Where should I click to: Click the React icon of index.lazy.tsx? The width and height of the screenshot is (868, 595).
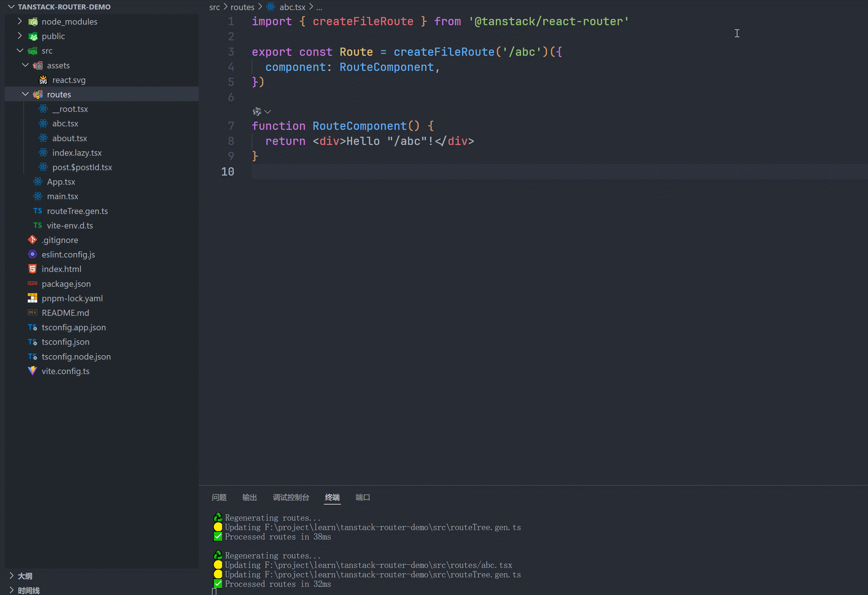[43, 152]
